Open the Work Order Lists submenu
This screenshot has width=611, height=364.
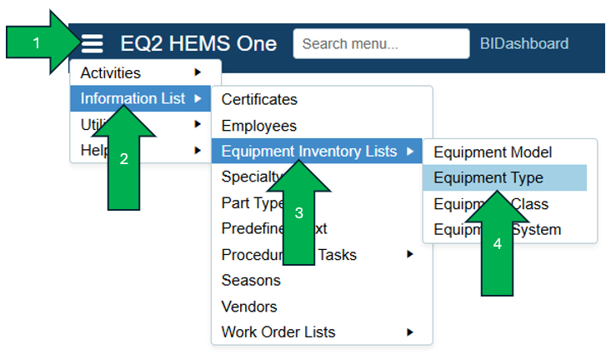[278, 332]
